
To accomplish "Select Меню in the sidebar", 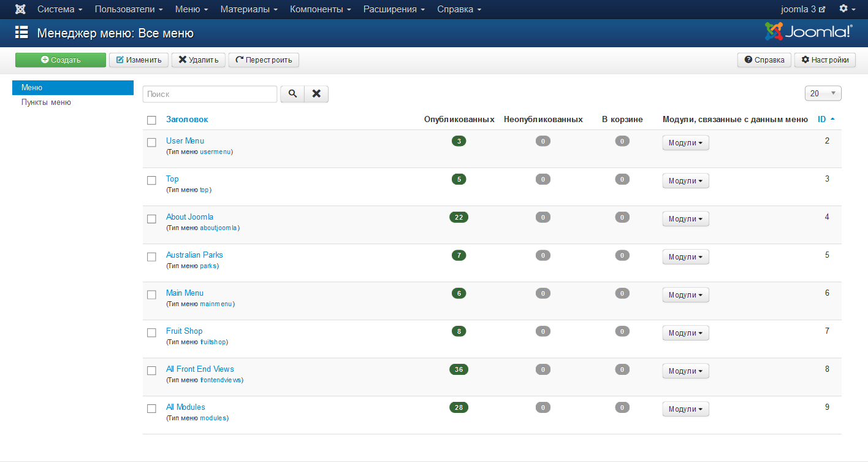I will (x=73, y=88).
